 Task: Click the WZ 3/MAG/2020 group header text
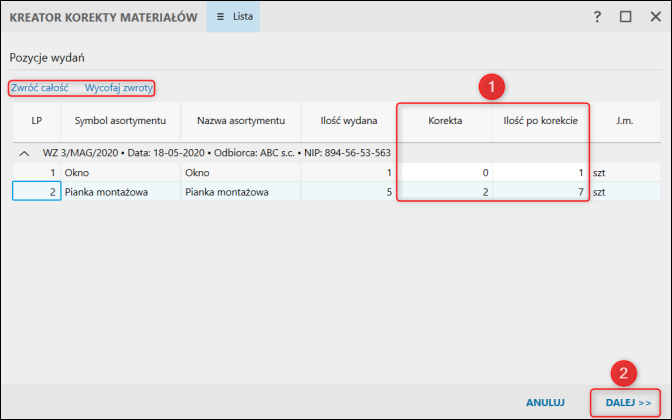pos(216,153)
